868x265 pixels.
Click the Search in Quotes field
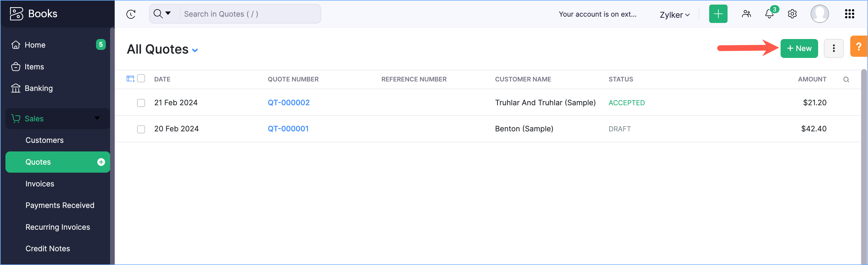pos(249,14)
